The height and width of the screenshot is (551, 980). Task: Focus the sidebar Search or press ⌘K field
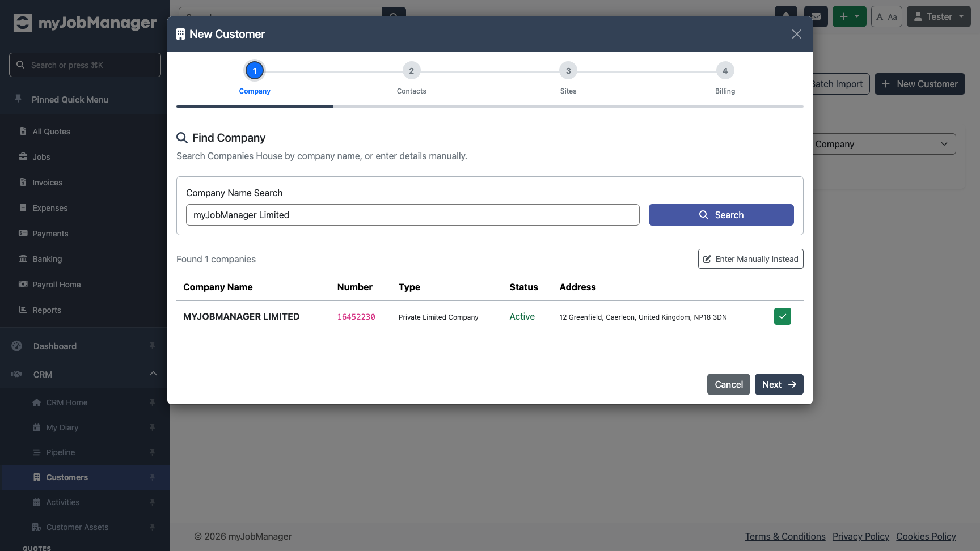click(85, 65)
